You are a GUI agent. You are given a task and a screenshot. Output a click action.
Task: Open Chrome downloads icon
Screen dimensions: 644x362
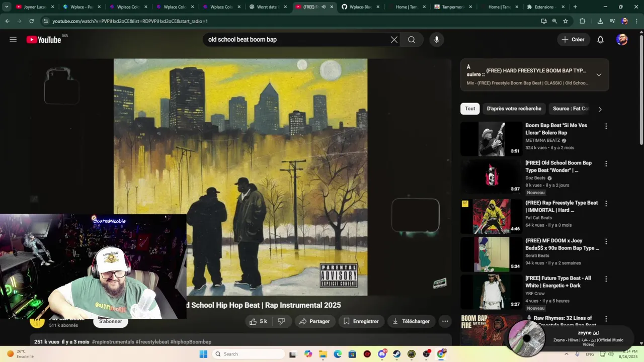pos(600,21)
